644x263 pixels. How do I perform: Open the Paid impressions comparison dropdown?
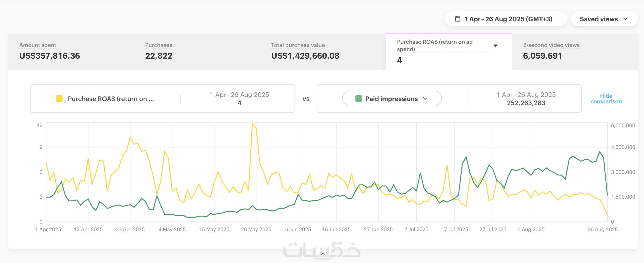coord(392,99)
